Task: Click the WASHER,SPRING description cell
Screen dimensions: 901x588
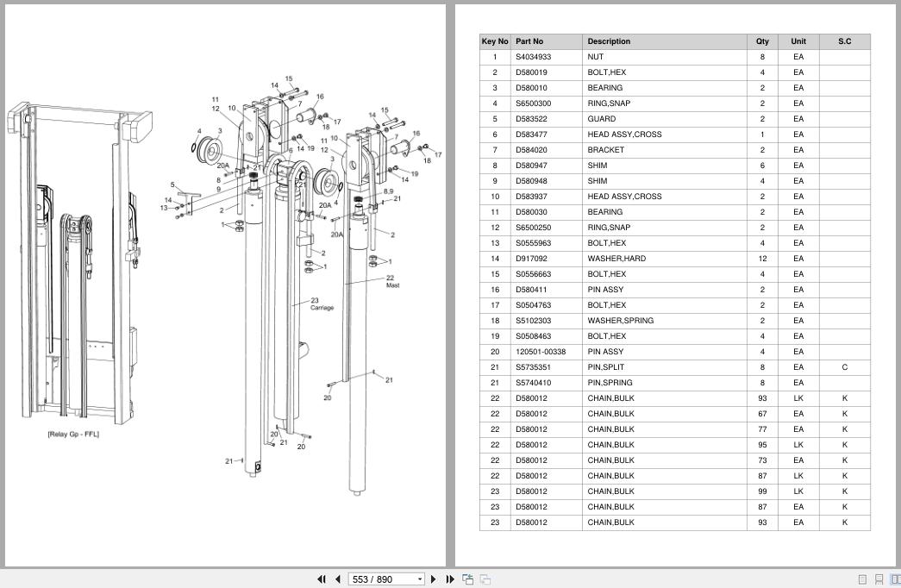Action: [x=664, y=321]
